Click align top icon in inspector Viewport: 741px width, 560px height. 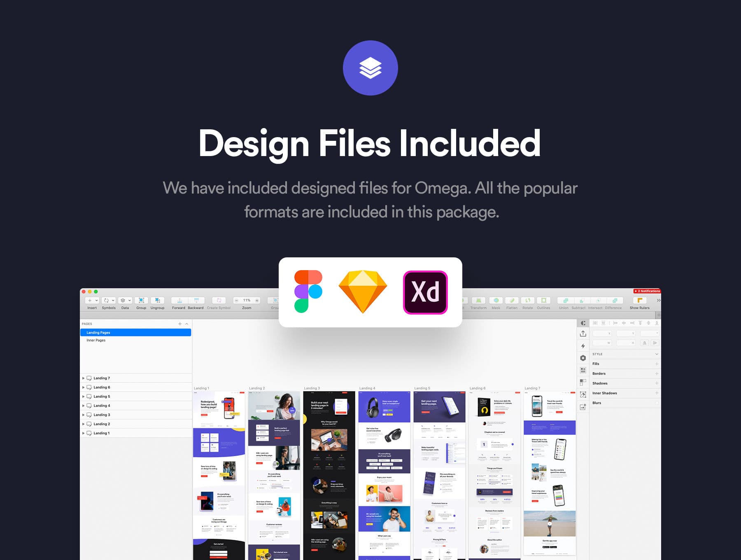[x=640, y=323]
